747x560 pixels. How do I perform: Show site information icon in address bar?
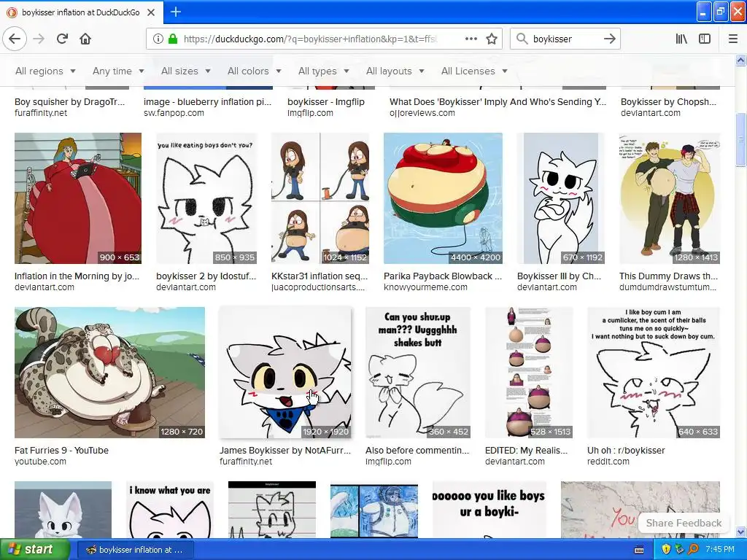pos(158,39)
